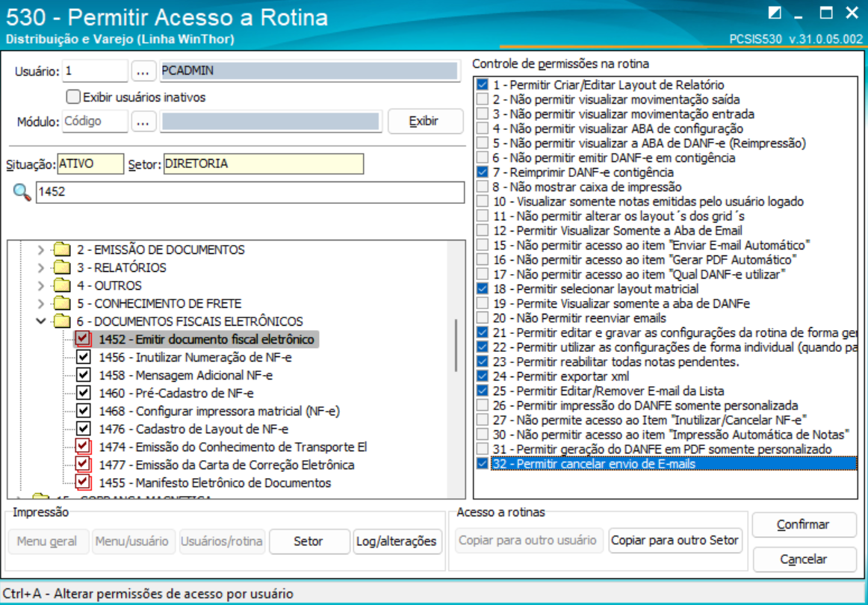Expand the 4 - OUTROS folder

click(40, 285)
